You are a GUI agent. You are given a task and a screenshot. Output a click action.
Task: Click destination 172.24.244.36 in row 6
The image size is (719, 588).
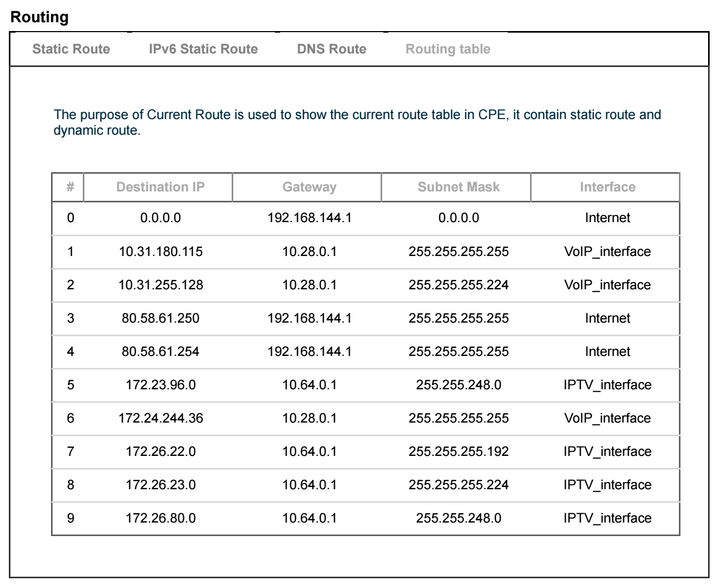pyautogui.click(x=160, y=419)
